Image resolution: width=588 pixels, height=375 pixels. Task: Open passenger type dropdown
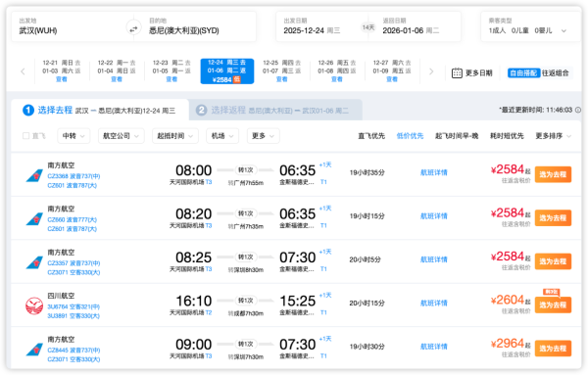530,26
